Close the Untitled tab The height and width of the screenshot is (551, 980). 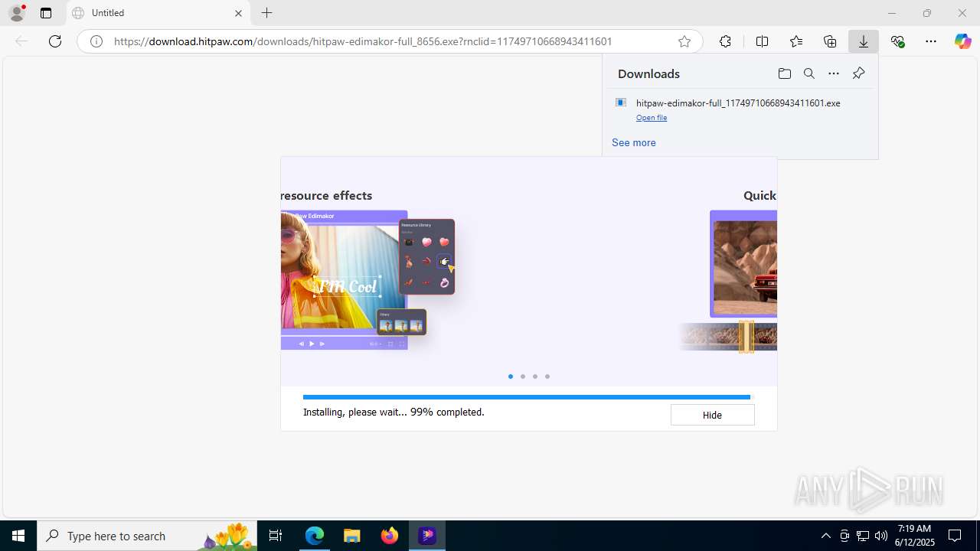click(238, 13)
